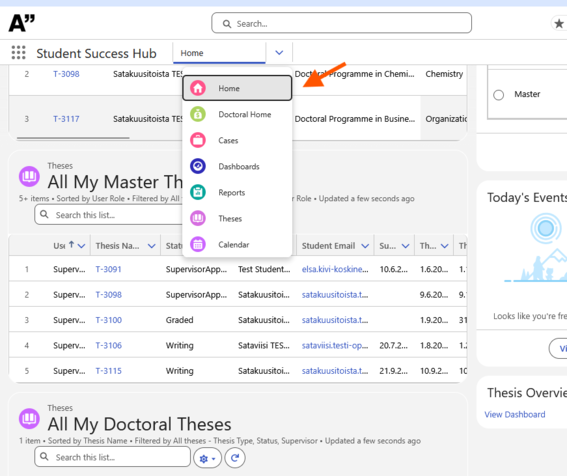Select Home in navigation menu

237,88
